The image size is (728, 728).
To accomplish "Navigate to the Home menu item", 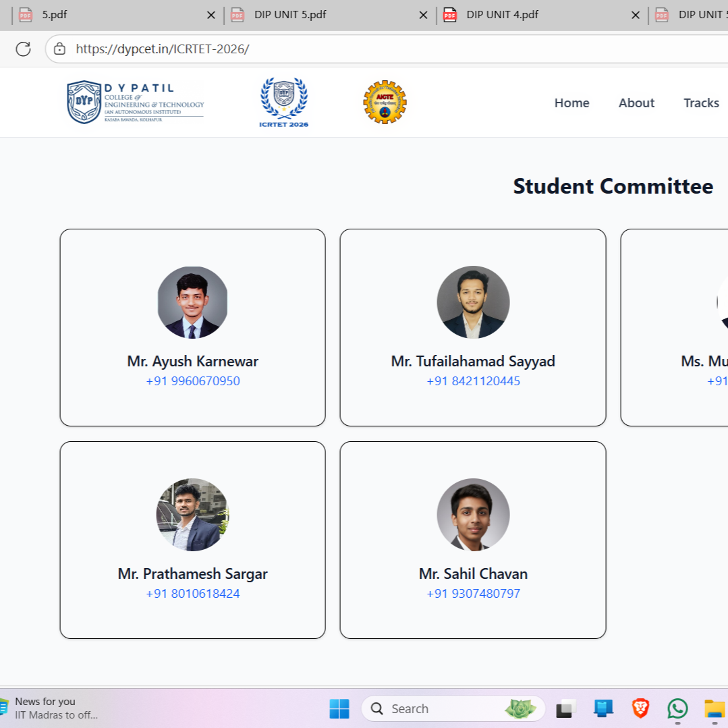I will 571,103.
